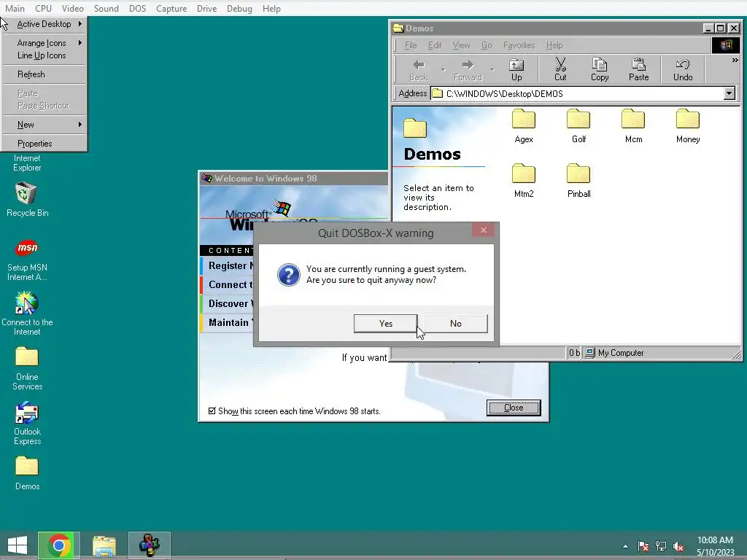Expand the Forward history dropdown arrow
The height and width of the screenshot is (560, 747).
[x=492, y=69]
